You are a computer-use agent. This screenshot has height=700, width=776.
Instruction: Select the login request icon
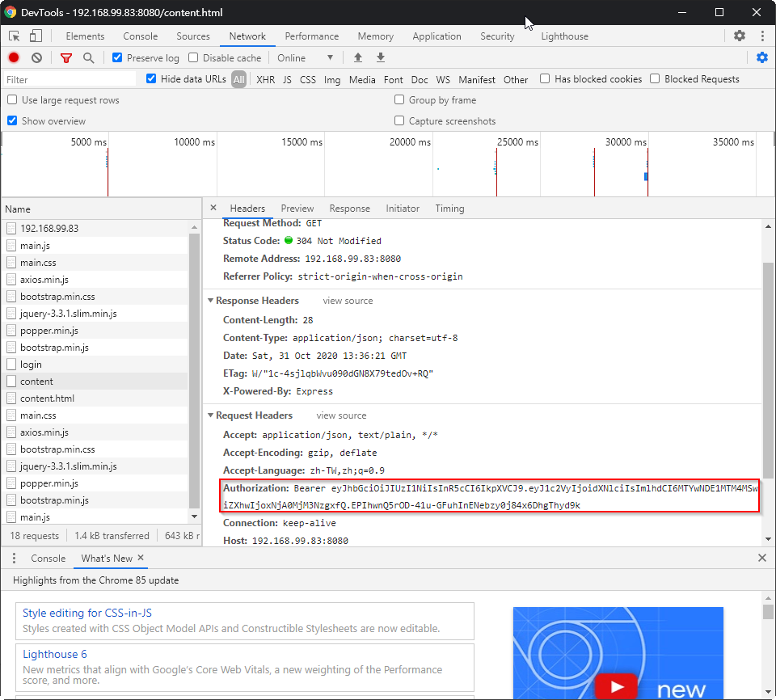(x=11, y=365)
